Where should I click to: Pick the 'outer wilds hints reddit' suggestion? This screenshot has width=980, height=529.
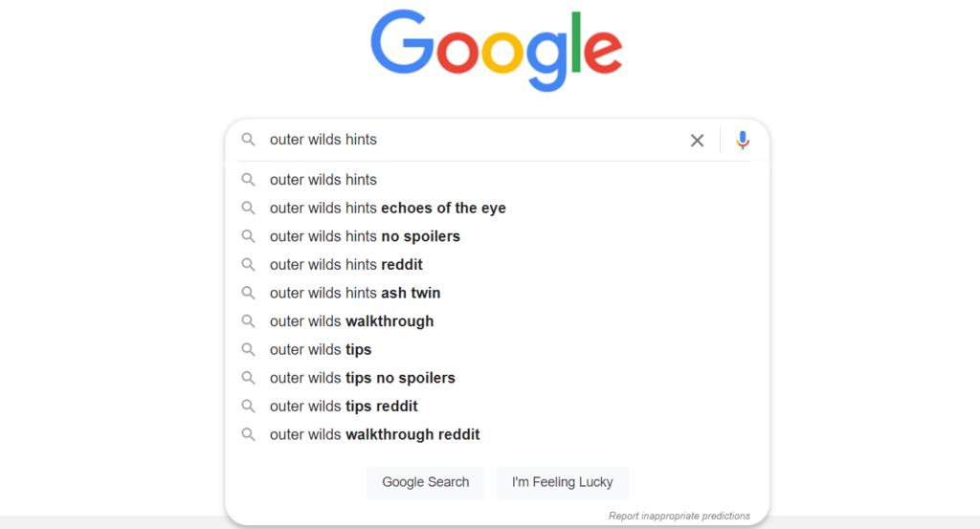click(345, 264)
